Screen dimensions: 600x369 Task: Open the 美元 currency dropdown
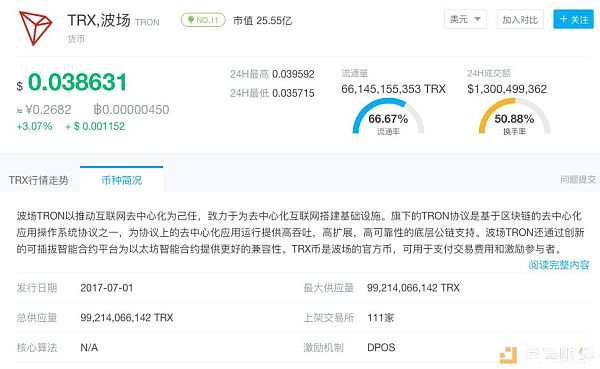coord(465,19)
